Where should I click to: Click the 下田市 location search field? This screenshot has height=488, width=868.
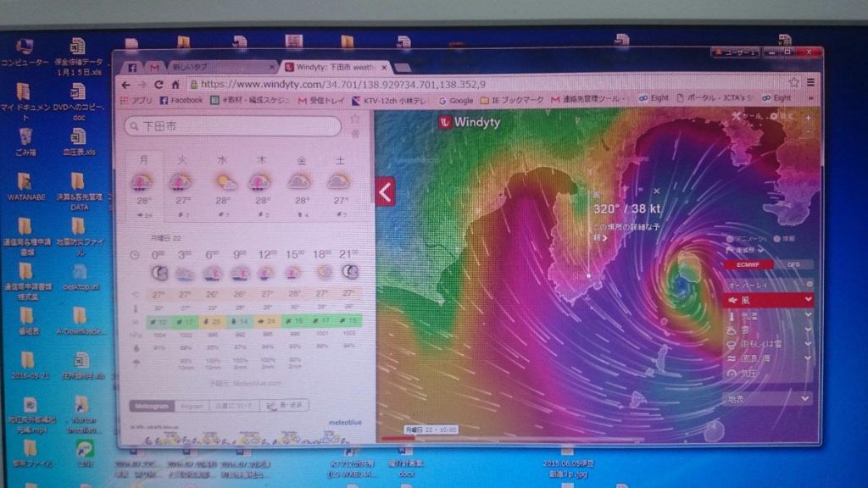(x=233, y=126)
